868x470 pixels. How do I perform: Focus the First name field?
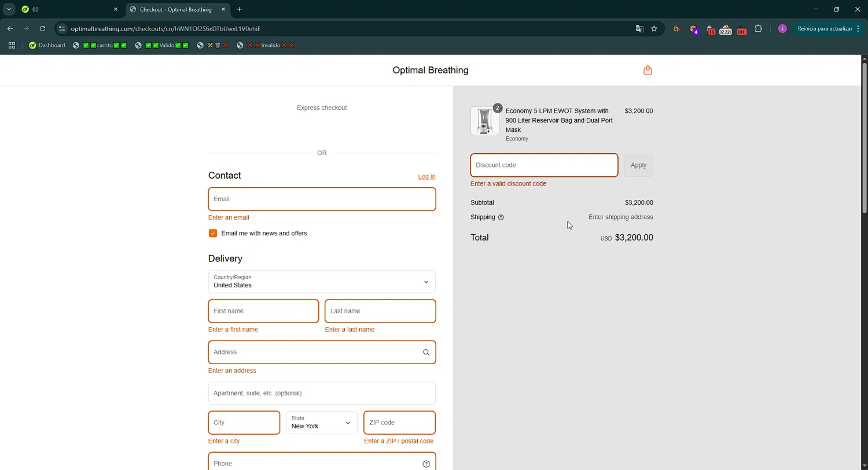(x=263, y=311)
